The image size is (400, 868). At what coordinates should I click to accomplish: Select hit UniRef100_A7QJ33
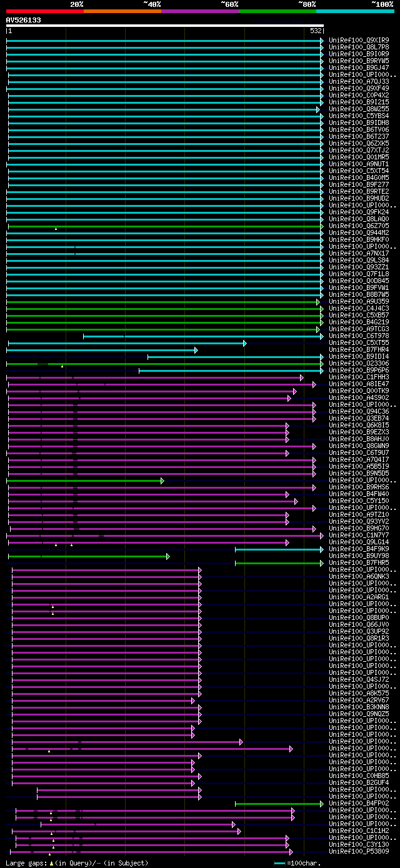coord(359,81)
